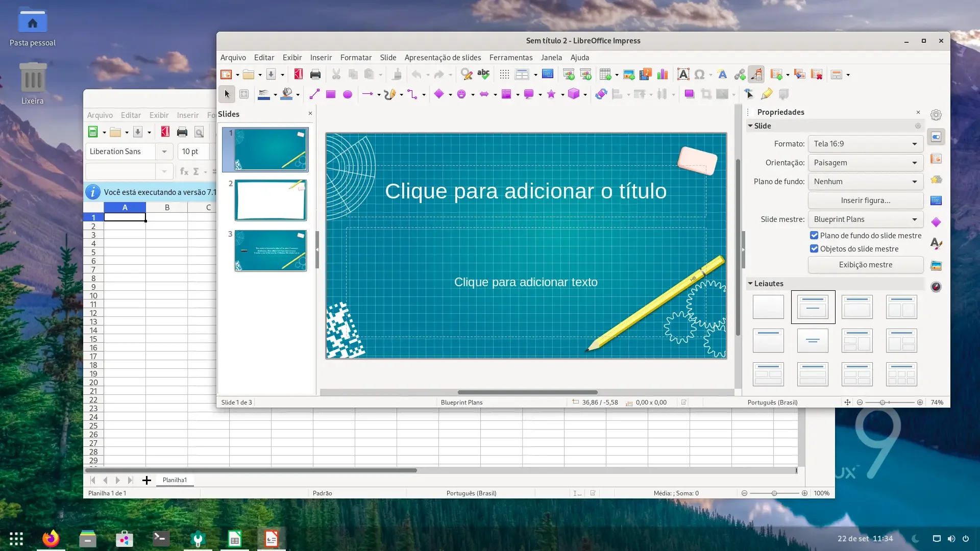Choose the Blank slide layout
Viewport: 980px width, 551px height.
[768, 307]
